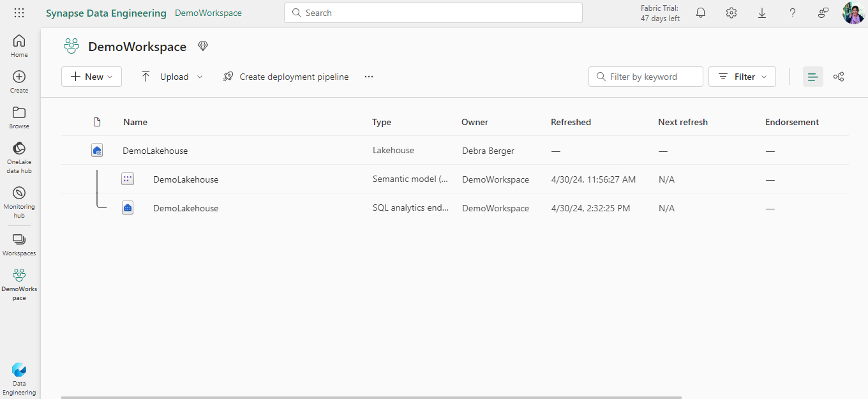Click the SQL analytics endpoint item icon

[x=128, y=208]
